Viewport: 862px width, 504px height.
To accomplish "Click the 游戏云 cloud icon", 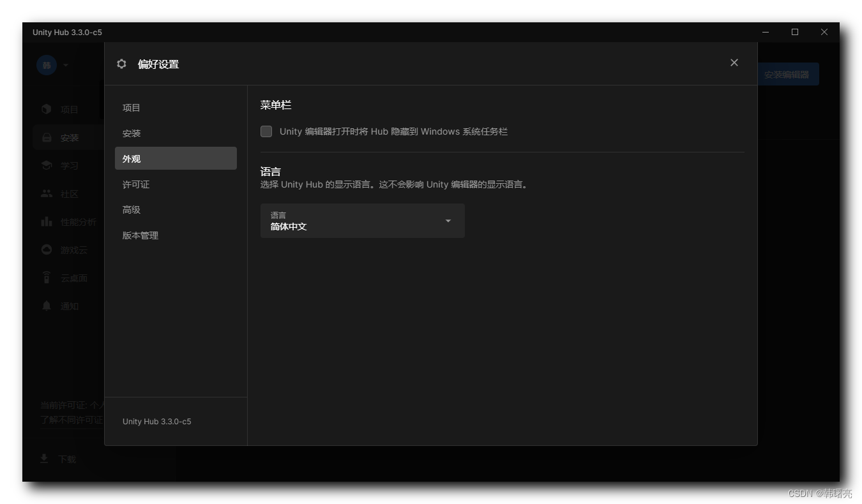I will [47, 249].
